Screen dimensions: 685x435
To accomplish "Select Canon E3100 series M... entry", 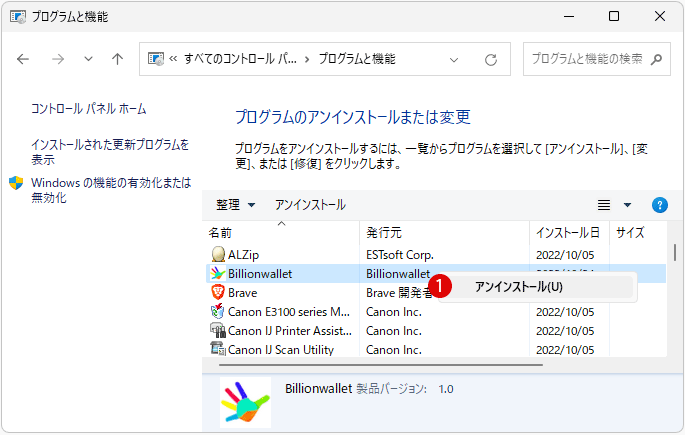I will point(289,312).
